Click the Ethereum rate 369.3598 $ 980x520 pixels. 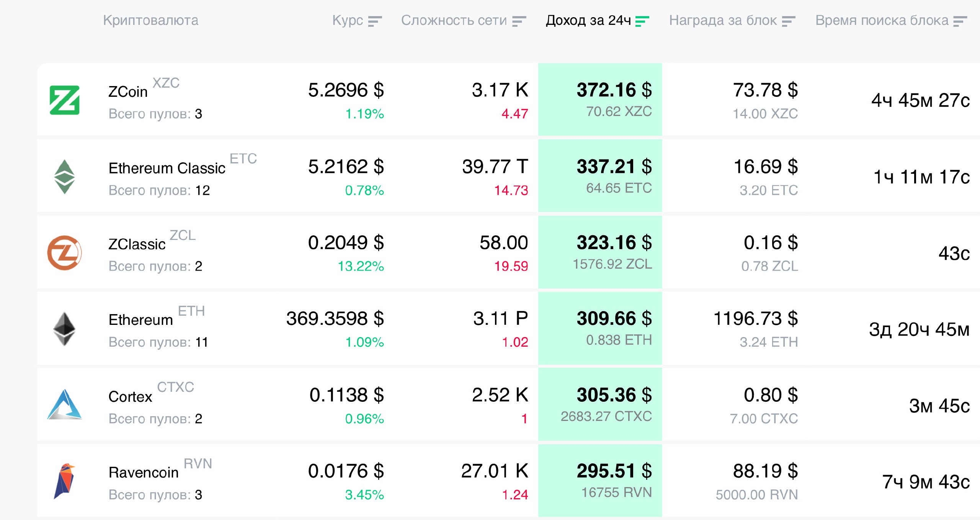pos(335,319)
